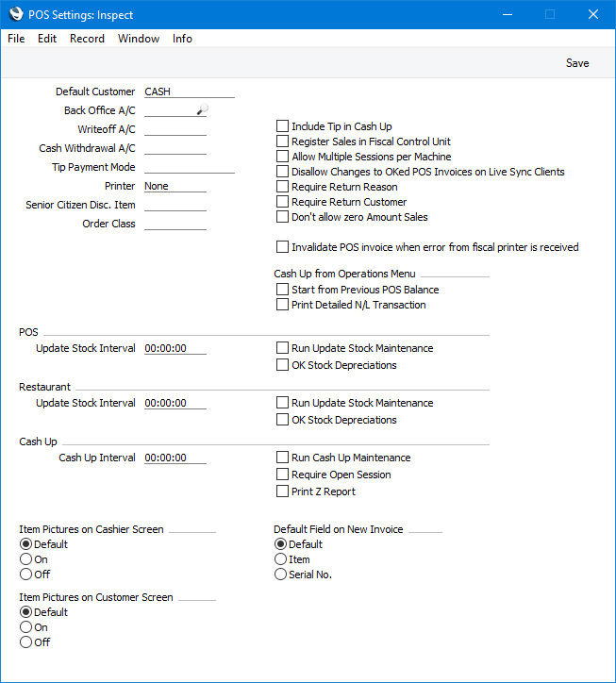Choose Serial No. as default invoice field
Image resolution: width=616 pixels, height=683 pixels.
280,575
